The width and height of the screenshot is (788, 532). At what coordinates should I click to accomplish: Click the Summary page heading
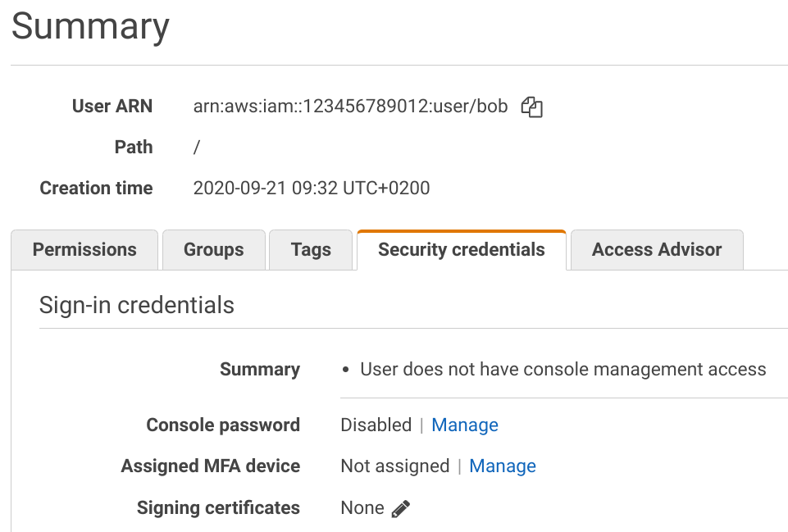90,26
